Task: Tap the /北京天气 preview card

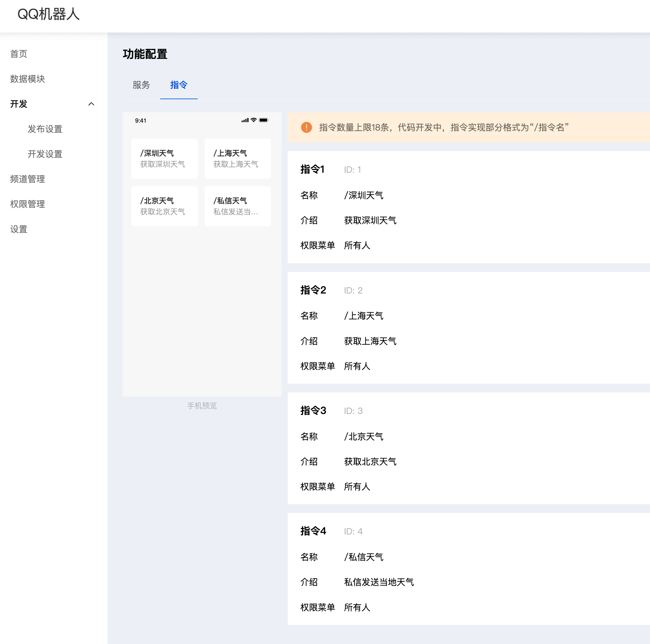Action: [x=165, y=206]
